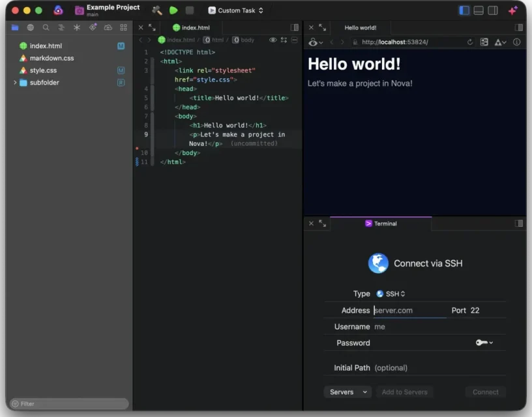Click the body breadcrumb in the path bar
This screenshot has height=417, width=532.
(243, 40)
